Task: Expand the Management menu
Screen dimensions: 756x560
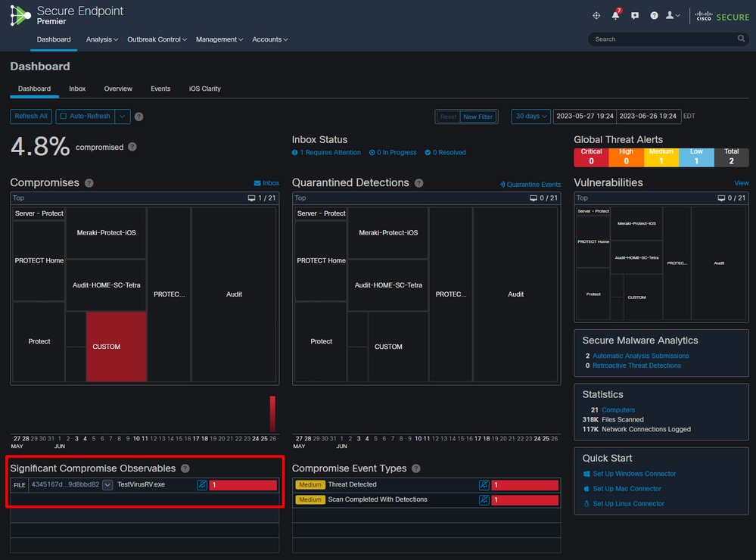Action: pos(219,39)
